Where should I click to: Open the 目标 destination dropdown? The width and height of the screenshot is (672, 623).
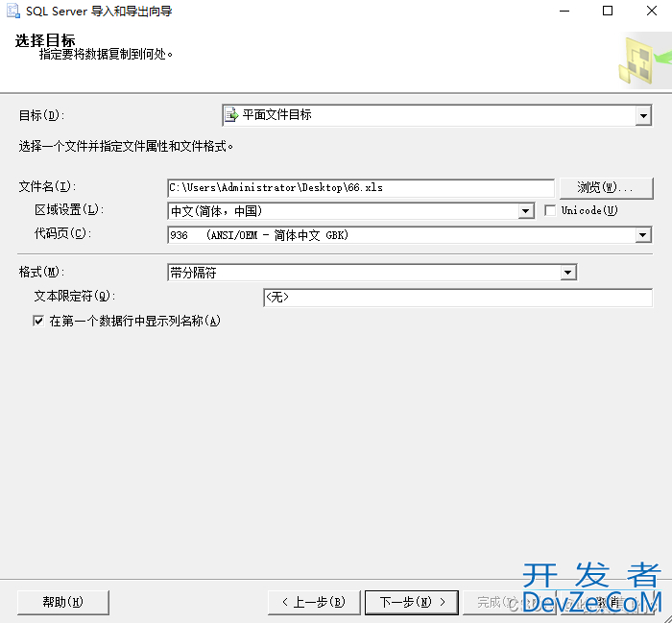click(x=643, y=116)
